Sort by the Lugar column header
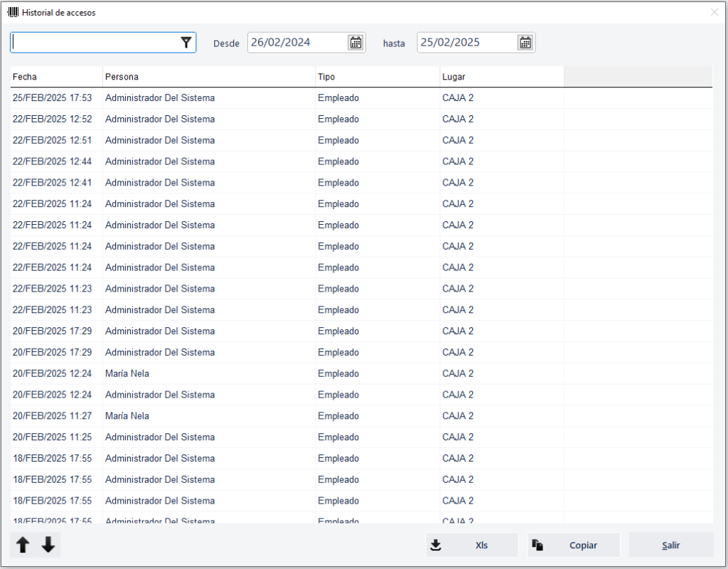This screenshot has height=569, width=728. [501, 77]
